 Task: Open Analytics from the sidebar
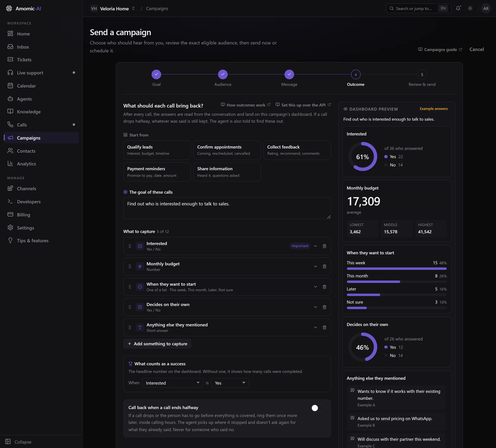(41, 164)
